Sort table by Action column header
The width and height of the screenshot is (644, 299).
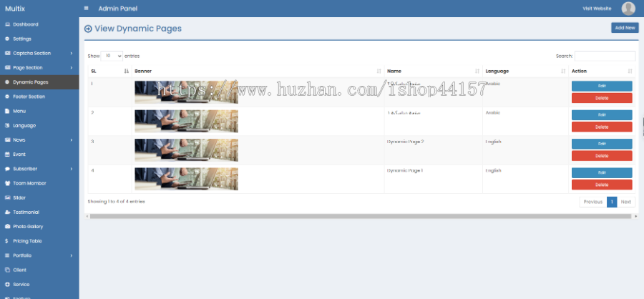(602, 71)
